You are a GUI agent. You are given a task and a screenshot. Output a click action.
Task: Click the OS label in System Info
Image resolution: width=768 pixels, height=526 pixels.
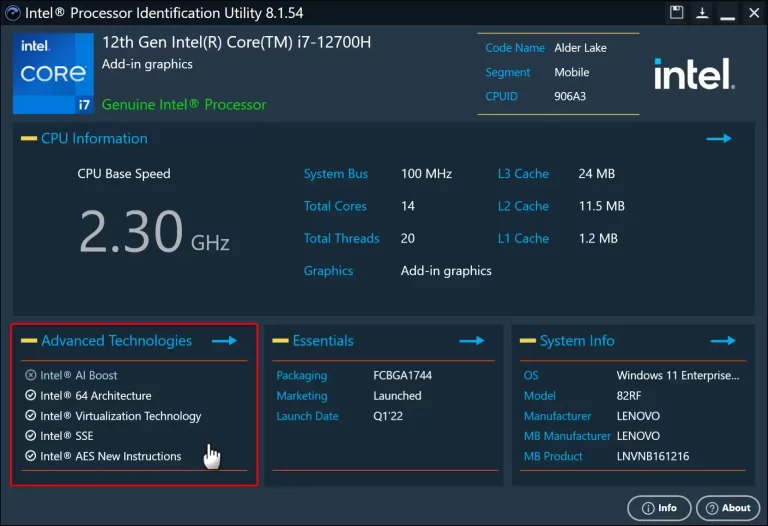[x=531, y=375]
